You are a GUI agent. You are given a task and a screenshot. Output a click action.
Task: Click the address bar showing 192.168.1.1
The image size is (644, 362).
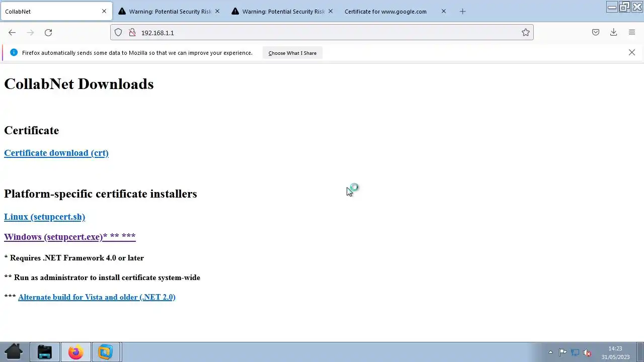tap(322, 33)
